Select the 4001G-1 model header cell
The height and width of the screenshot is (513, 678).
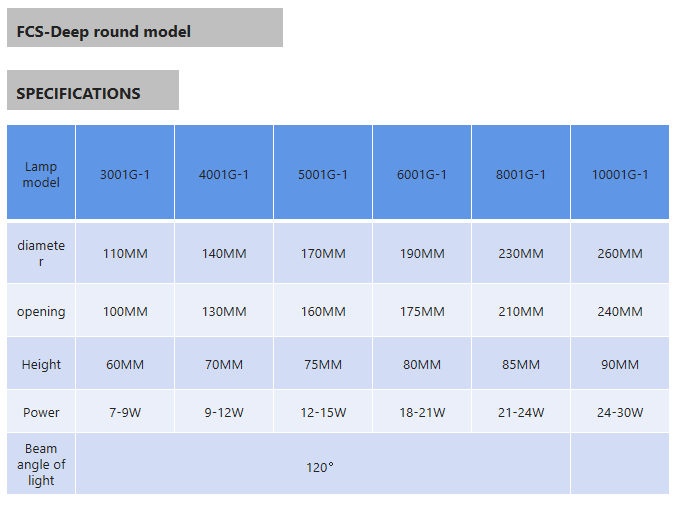point(224,174)
